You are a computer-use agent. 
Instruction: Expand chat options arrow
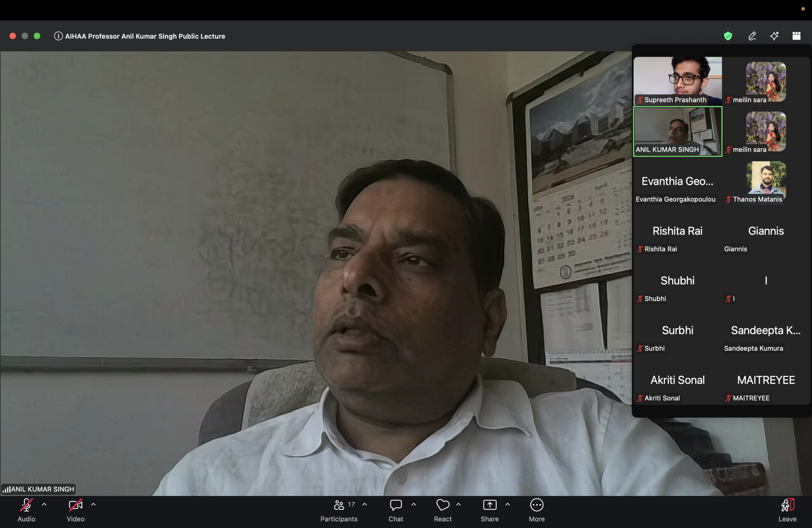[x=414, y=504]
